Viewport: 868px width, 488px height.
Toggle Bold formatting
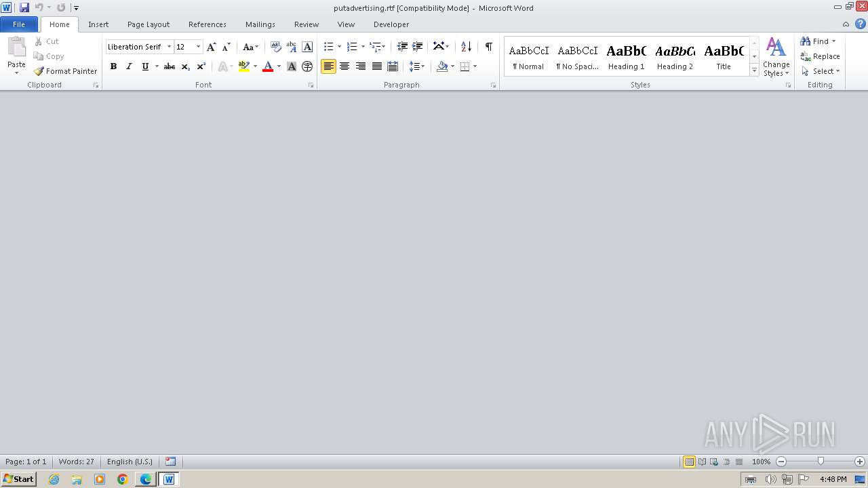pyautogui.click(x=113, y=66)
